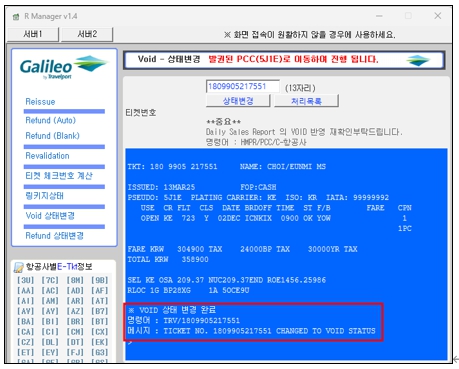
Task: Select airline code [CX] E-Tkt info
Action: 100,332
